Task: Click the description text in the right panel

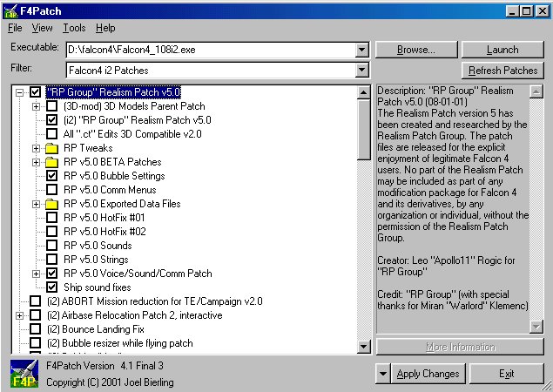Action: (x=453, y=198)
